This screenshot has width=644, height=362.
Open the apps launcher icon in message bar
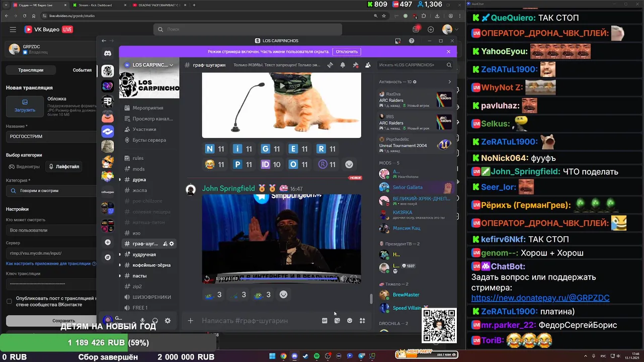coord(362,321)
